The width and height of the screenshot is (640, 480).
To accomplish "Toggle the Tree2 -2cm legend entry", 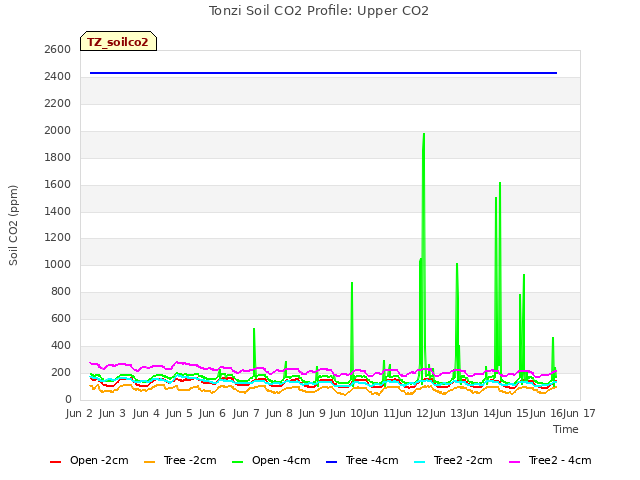I will (453, 461).
